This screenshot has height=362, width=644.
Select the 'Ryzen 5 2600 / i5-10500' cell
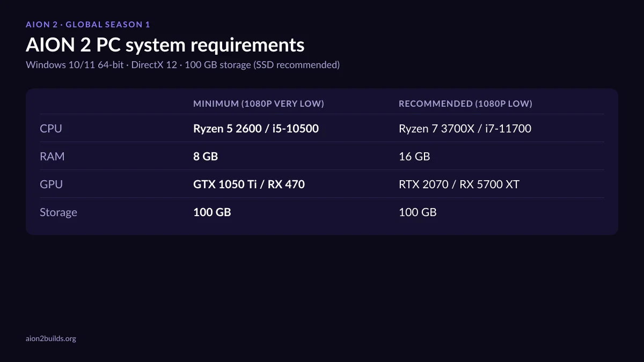point(256,129)
